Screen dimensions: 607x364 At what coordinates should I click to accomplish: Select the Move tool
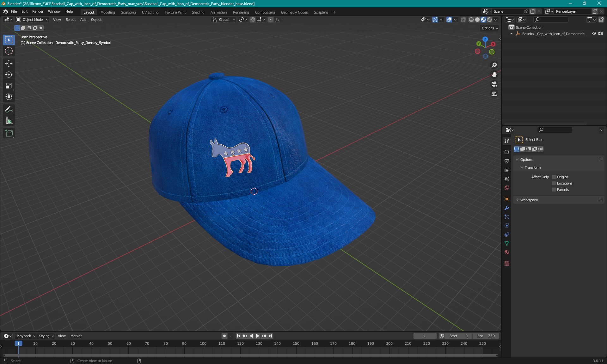pos(9,64)
